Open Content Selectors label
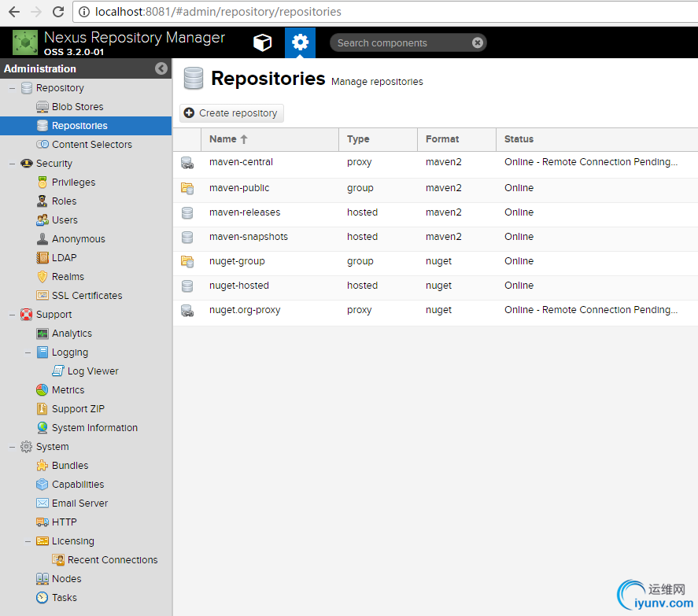The width and height of the screenshot is (698, 616). 92,144
